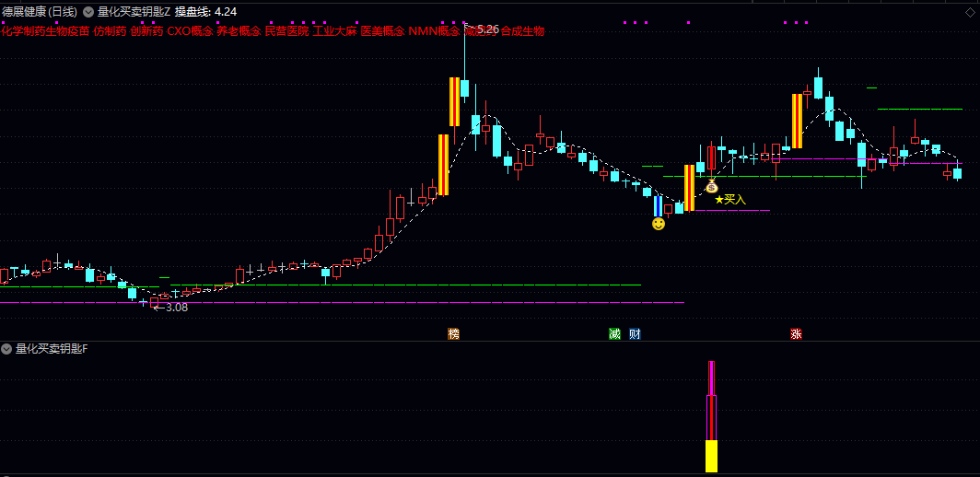Open the 医美概念 concept tag
The height and width of the screenshot is (477, 980).
pyautogui.click(x=382, y=31)
